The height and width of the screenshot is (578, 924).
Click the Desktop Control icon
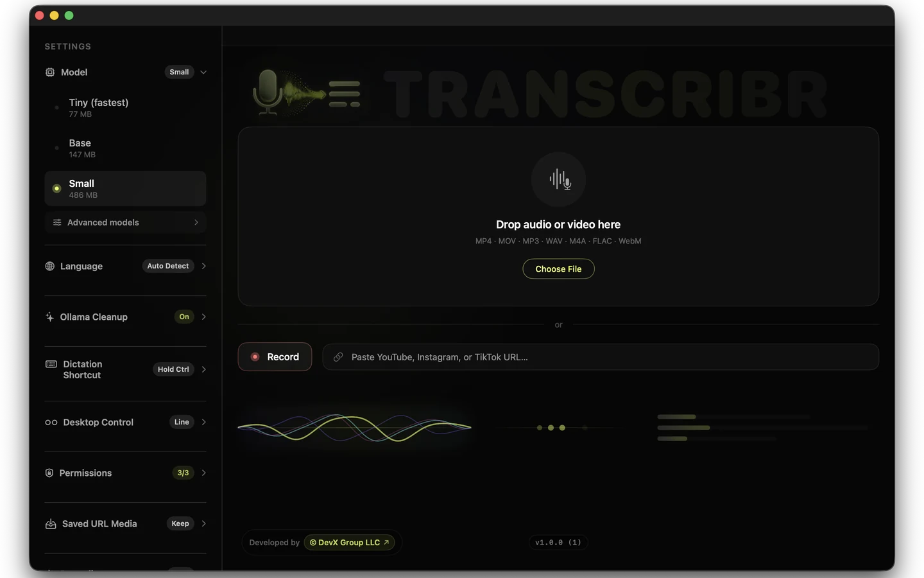point(51,423)
